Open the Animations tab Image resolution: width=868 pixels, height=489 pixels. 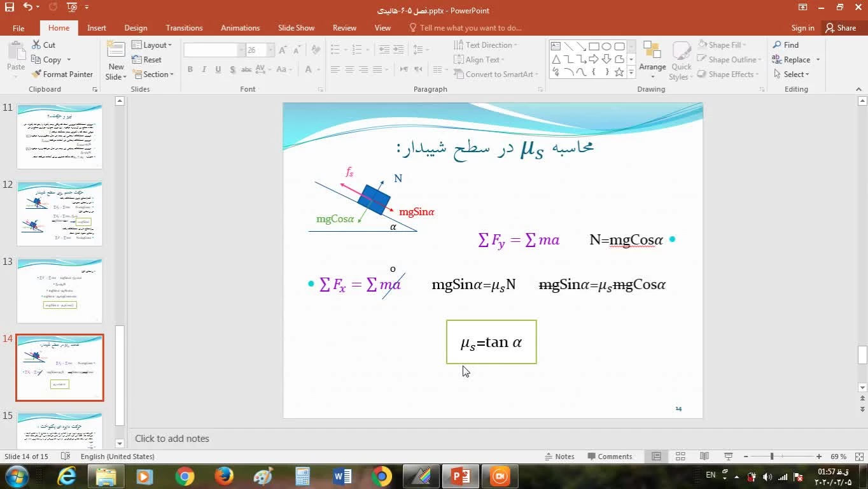pos(240,28)
